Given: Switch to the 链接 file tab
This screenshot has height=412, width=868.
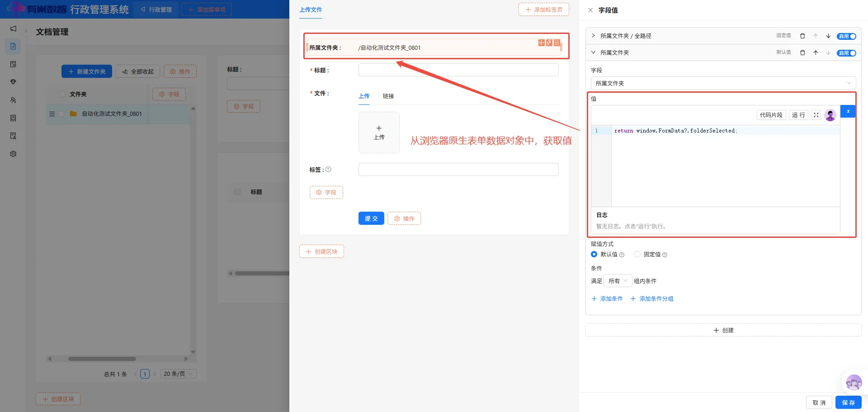Looking at the screenshot, I should [388, 96].
